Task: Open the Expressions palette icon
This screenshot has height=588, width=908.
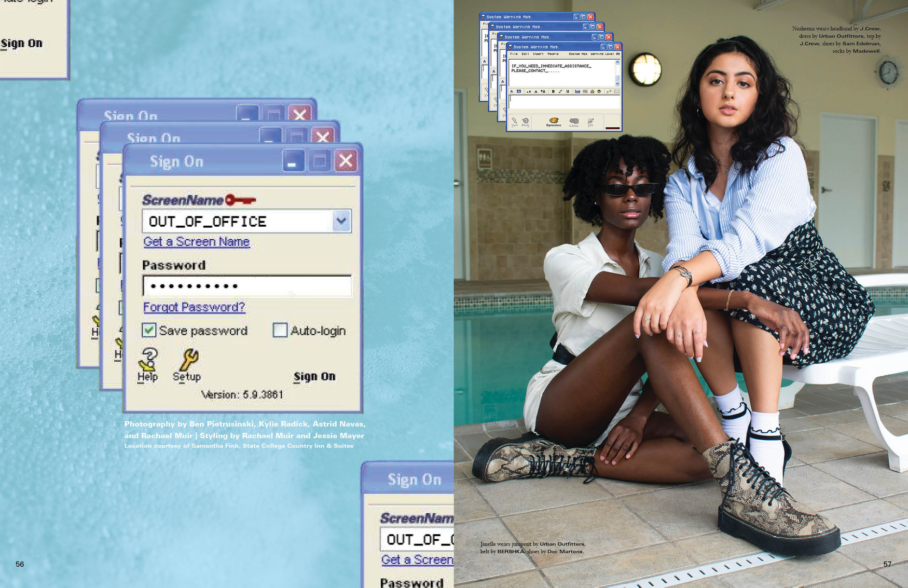Action: [x=554, y=120]
